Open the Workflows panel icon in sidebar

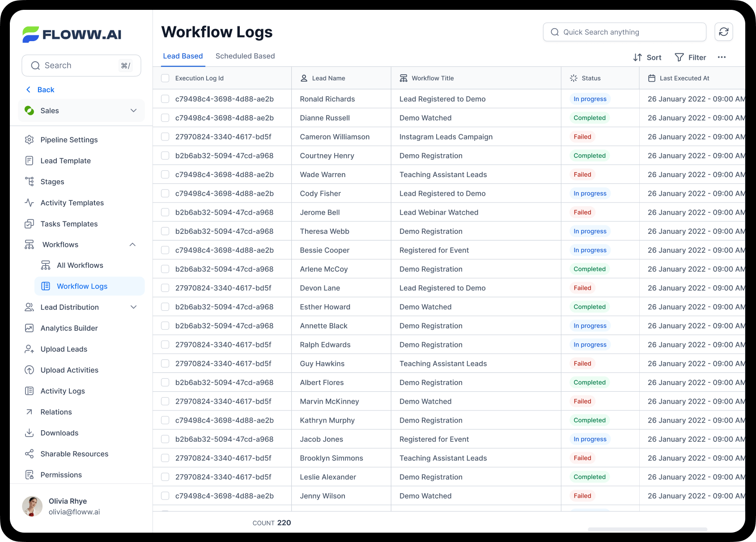[x=29, y=244]
